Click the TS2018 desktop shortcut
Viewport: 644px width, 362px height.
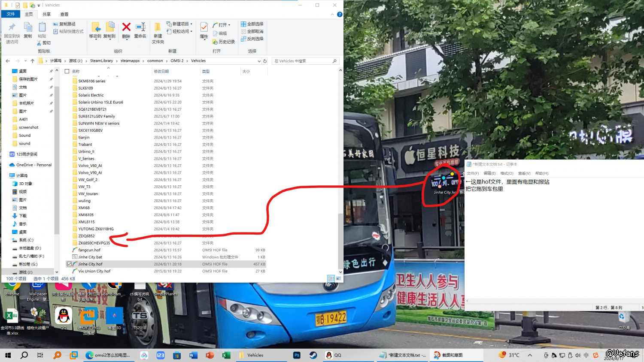point(140,319)
